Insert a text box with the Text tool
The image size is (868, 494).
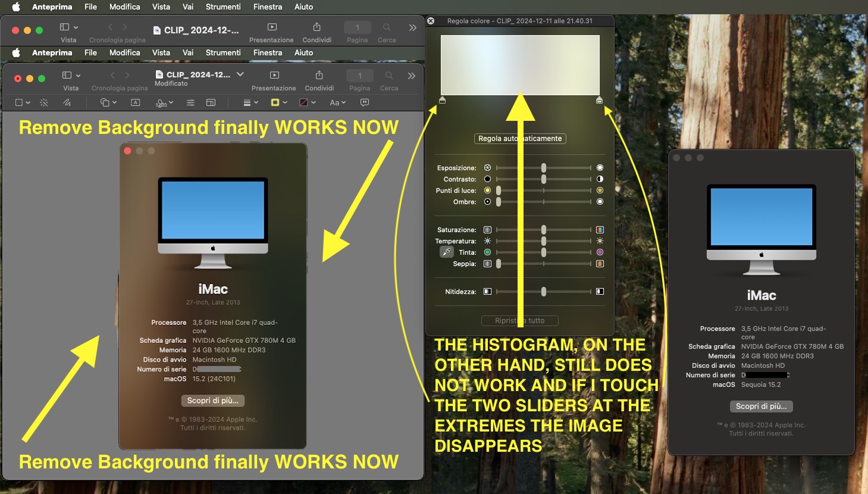[x=136, y=102]
